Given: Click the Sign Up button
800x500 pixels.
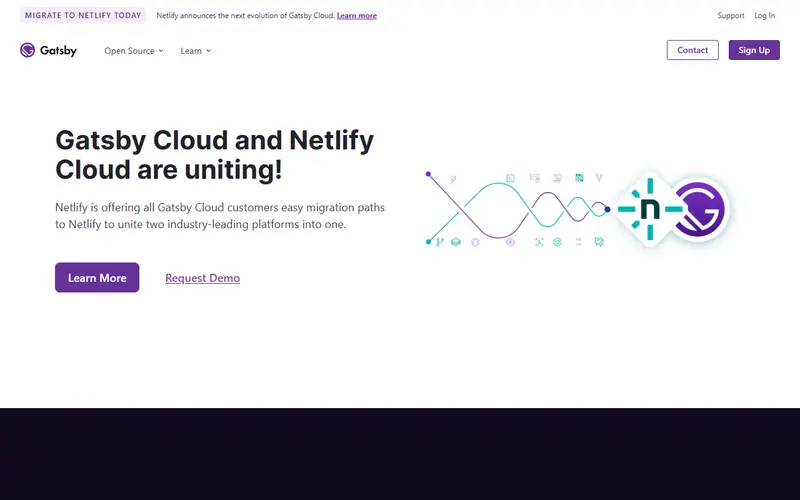Looking at the screenshot, I should (754, 50).
